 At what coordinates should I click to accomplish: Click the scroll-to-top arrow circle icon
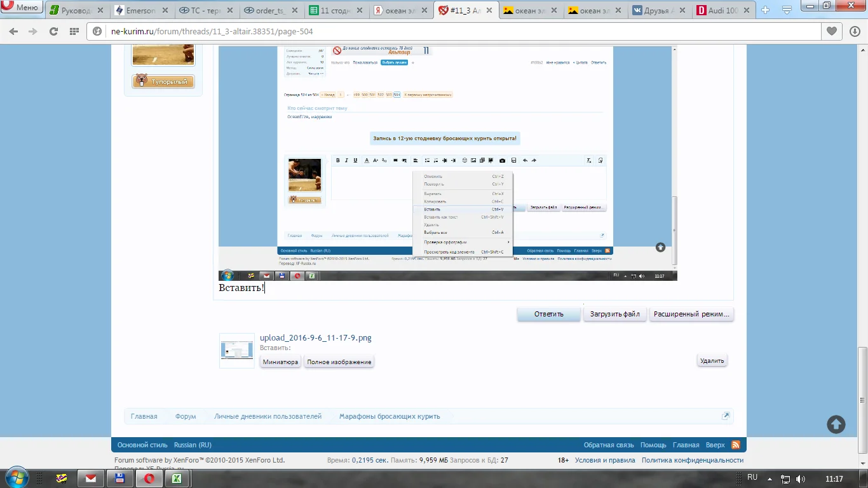click(x=836, y=424)
